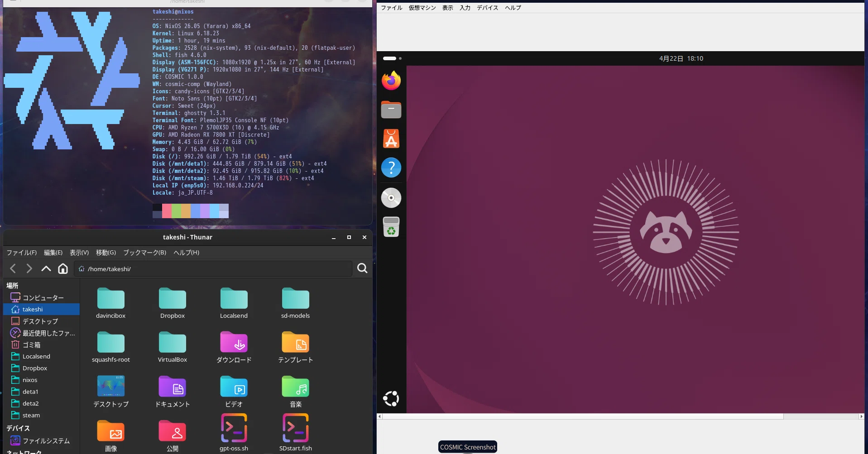Click Ubuntu Activities workspace indicator
Viewport: 868px width, 454px height.
392,58
